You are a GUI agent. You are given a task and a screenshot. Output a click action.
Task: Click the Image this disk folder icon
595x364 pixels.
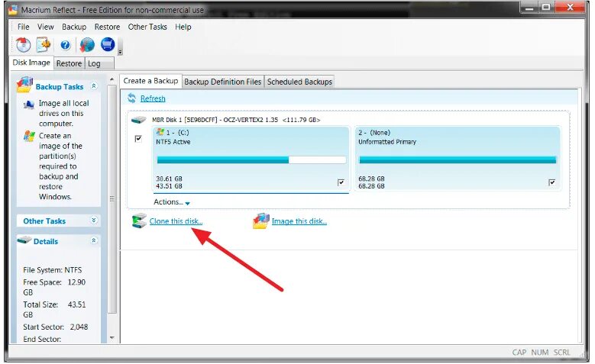pyautogui.click(x=261, y=221)
